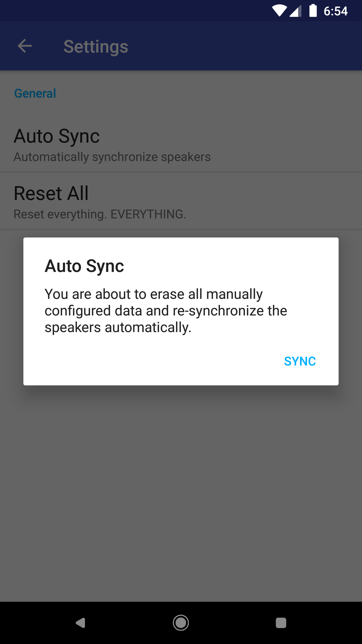Click the Auto Sync dialog title
This screenshot has height=644, width=362.
[x=84, y=266]
